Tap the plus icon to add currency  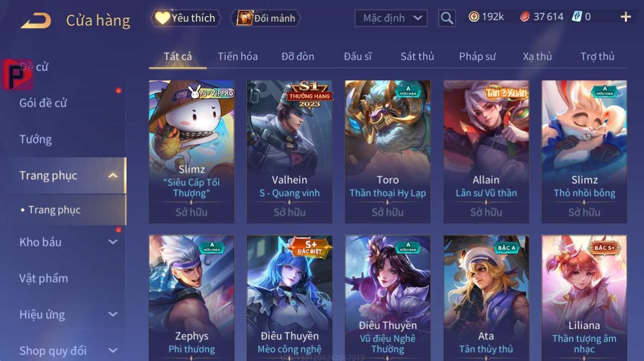(625, 18)
